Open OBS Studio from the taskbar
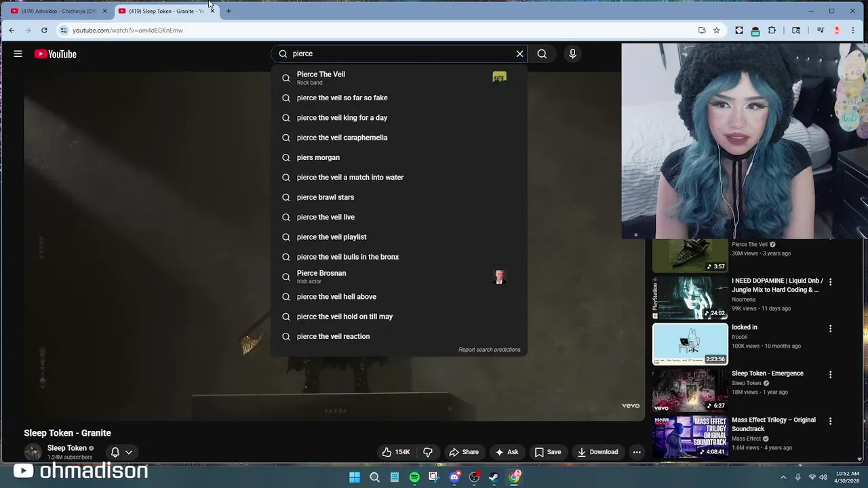868x488 pixels. pos(474,477)
